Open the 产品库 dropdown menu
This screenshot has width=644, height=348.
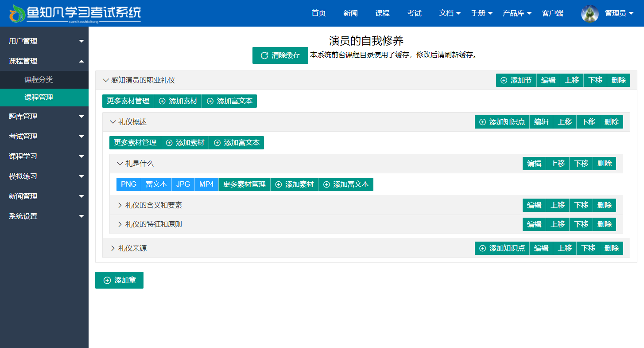[x=517, y=13]
